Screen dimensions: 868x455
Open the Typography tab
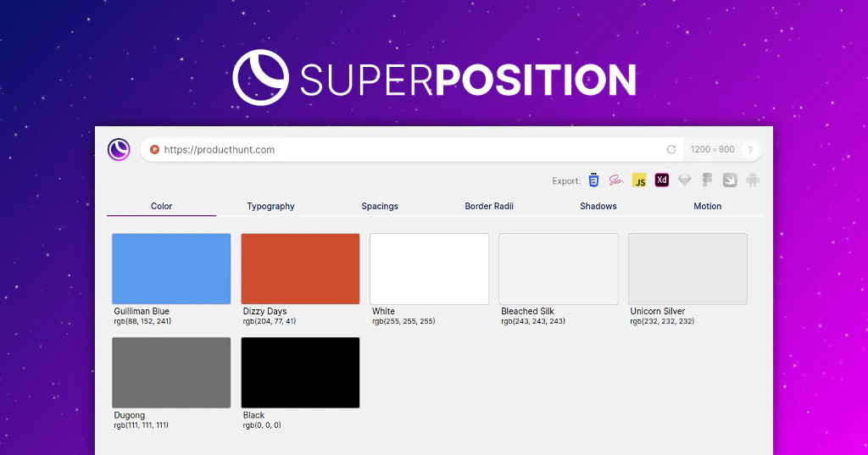coord(270,206)
